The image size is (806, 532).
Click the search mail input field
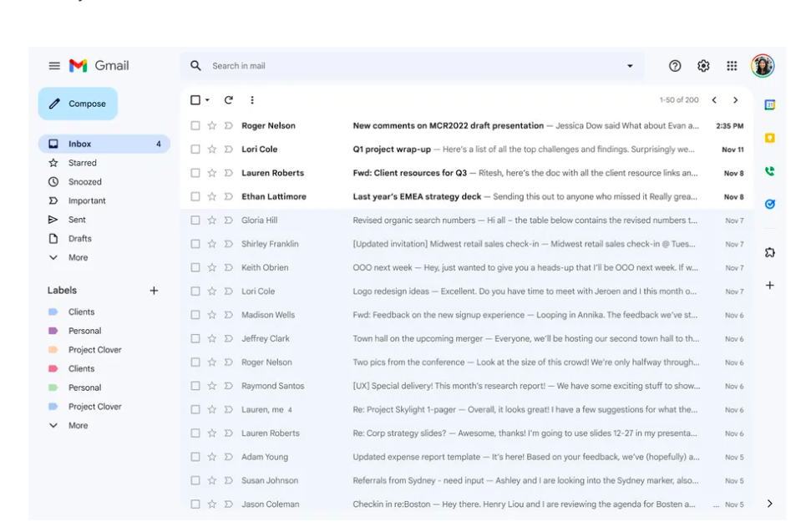click(x=376, y=65)
